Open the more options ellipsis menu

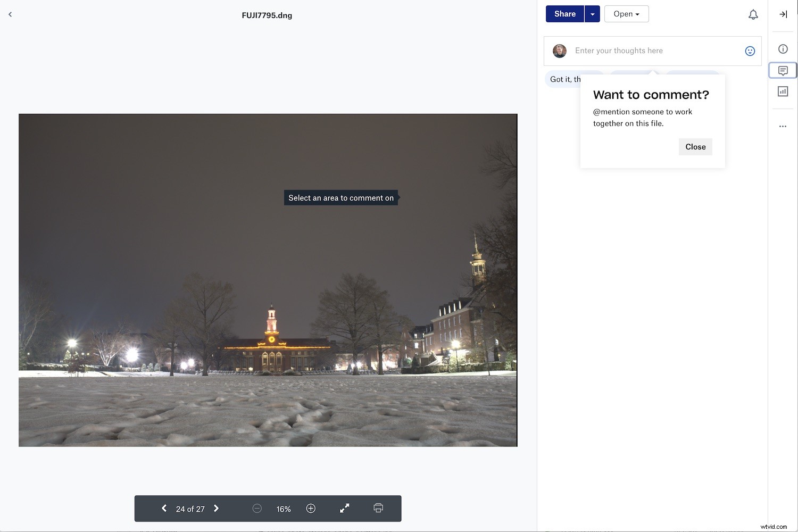pos(783,126)
